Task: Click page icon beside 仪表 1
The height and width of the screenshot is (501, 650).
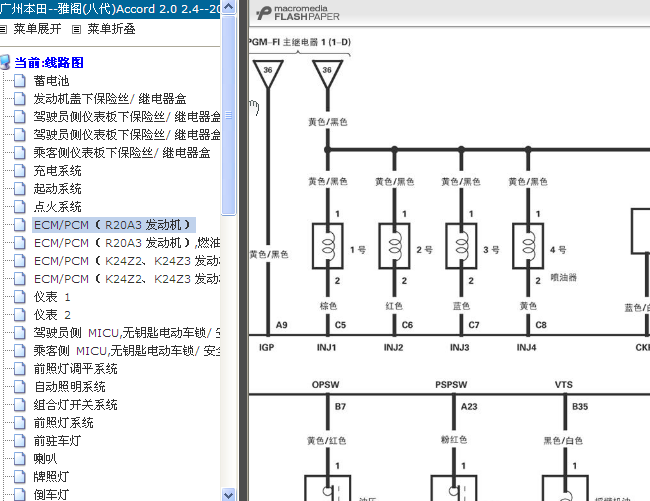Action: click(19, 297)
